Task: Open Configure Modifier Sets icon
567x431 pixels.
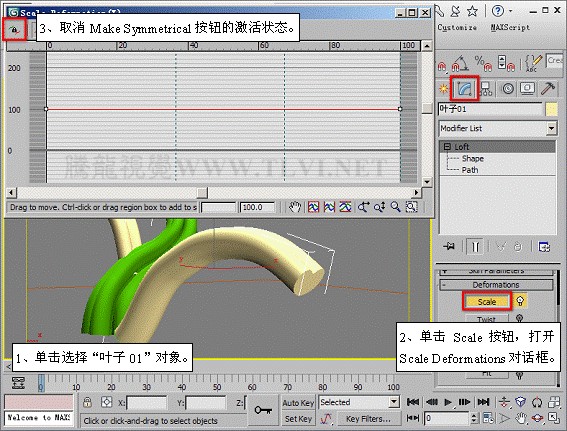Action: tap(544, 247)
